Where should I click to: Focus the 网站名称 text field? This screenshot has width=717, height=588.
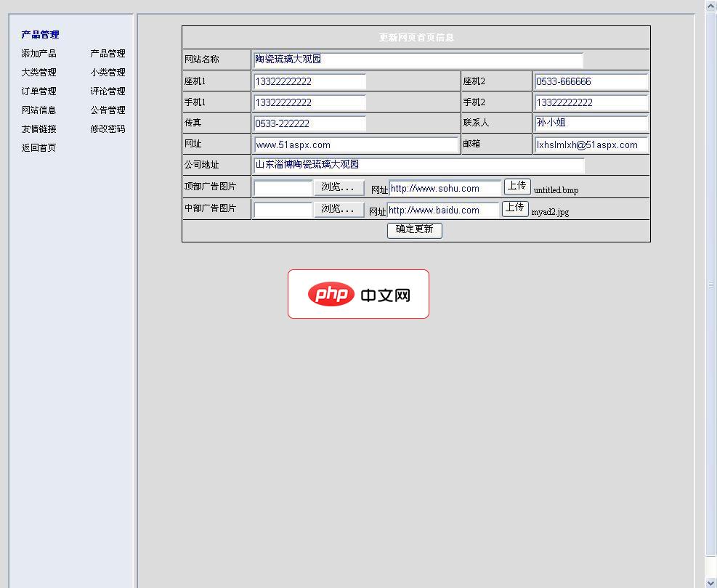tap(418, 60)
